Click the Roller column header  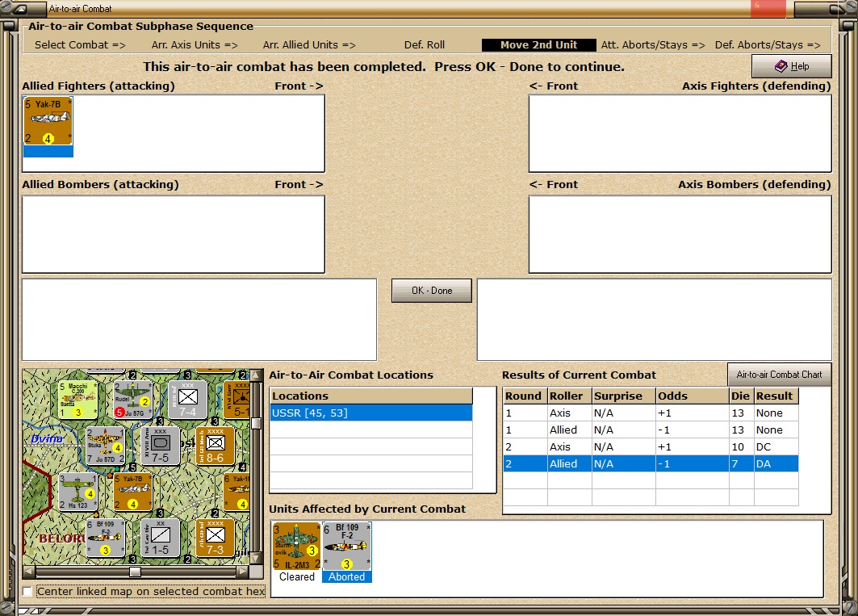(x=570, y=396)
